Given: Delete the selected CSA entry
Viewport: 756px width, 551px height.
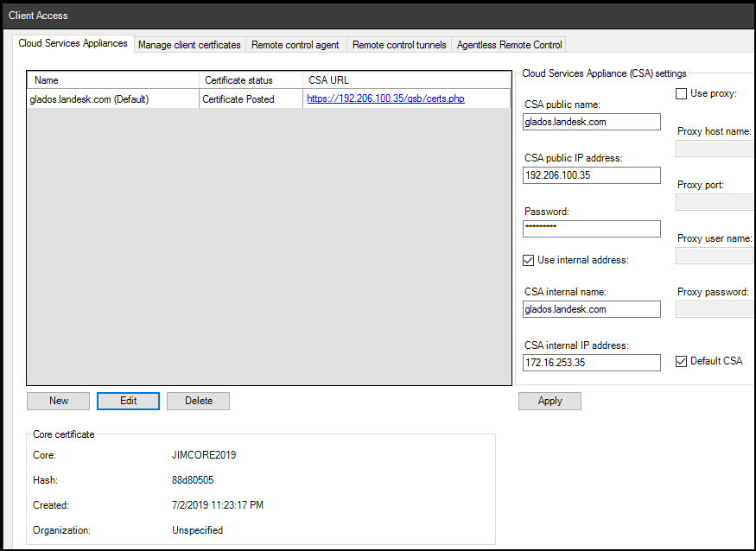Looking at the screenshot, I should 198,401.
